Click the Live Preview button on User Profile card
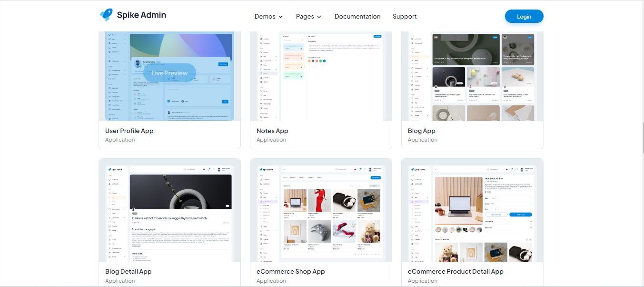The image size is (644, 287). 170,73
